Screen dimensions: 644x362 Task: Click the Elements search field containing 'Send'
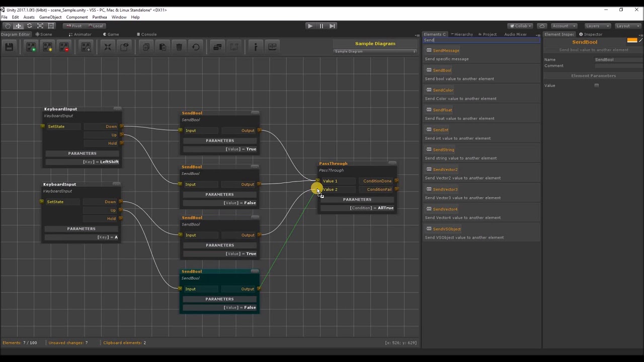coord(481,40)
